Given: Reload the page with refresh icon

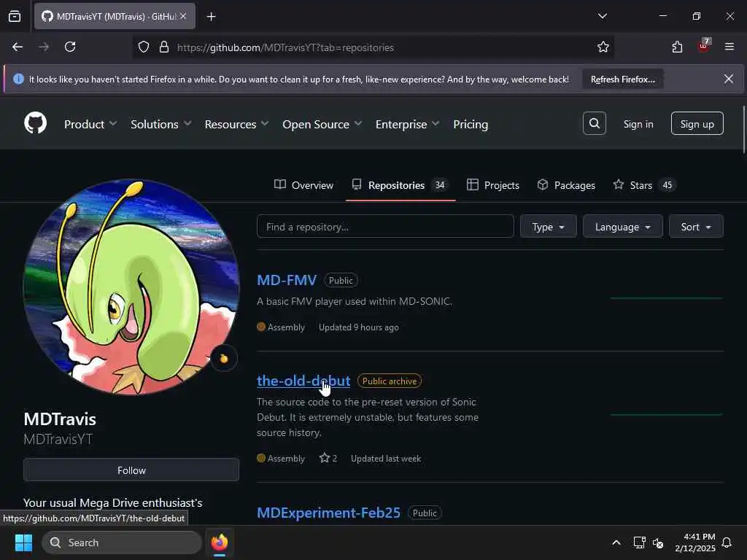Looking at the screenshot, I should coord(70,47).
